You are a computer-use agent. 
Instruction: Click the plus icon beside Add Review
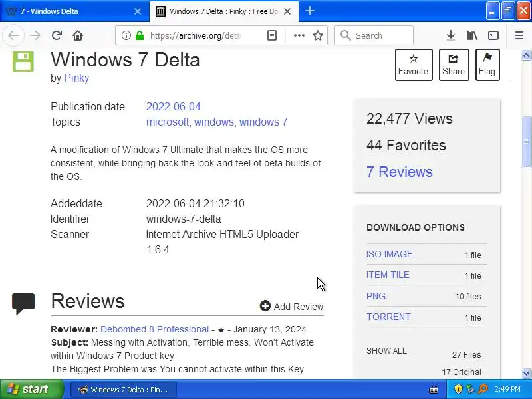coord(265,306)
